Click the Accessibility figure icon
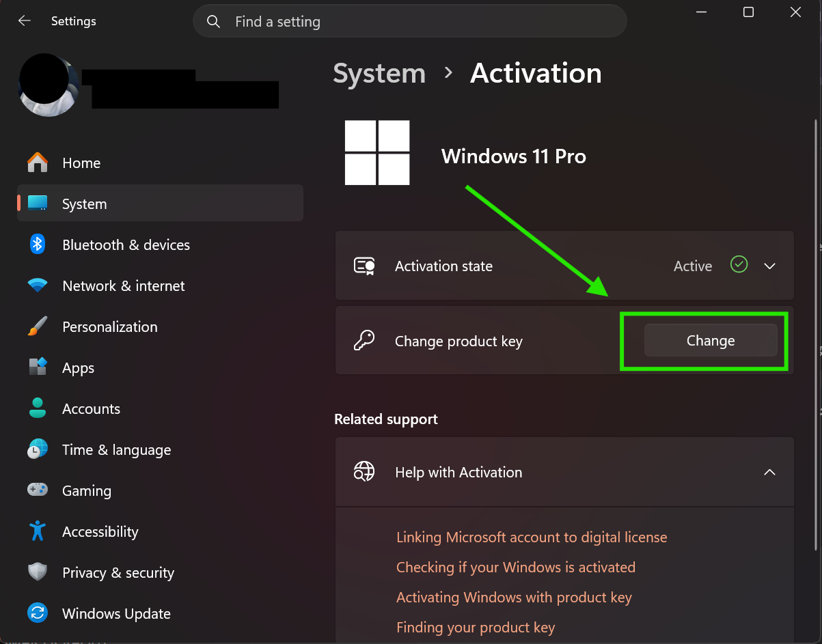Viewport: 822px width, 644px height. tap(38, 531)
